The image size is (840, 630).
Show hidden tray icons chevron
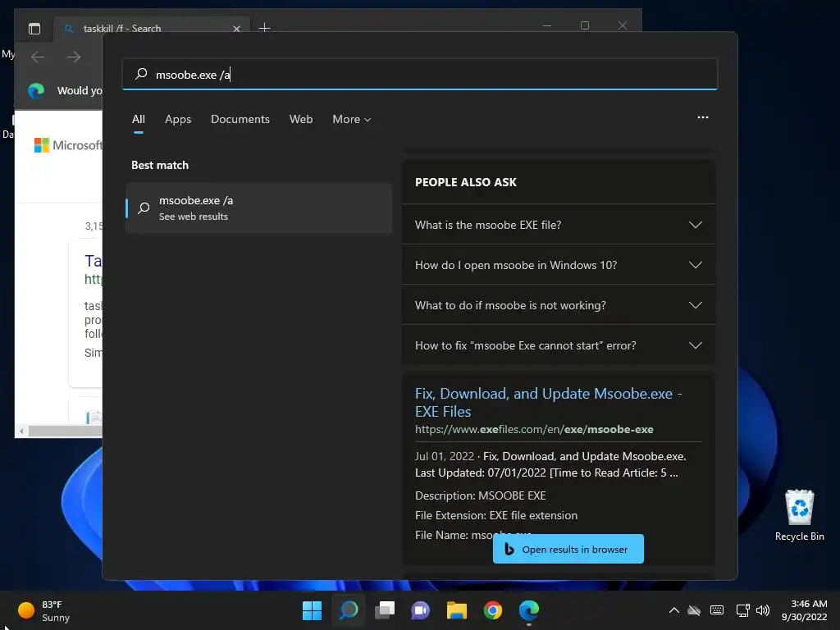click(674, 610)
